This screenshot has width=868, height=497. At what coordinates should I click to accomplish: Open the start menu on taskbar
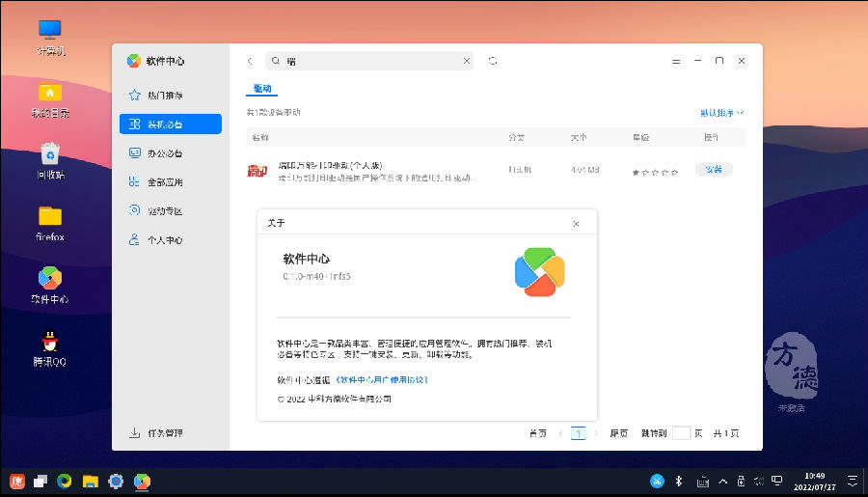pyautogui.click(x=17, y=481)
